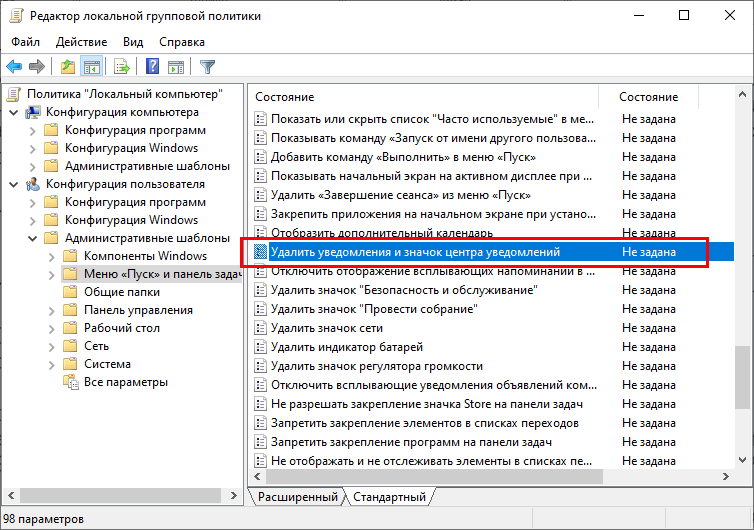Toggle the action pane toolbar icon

tap(176, 66)
